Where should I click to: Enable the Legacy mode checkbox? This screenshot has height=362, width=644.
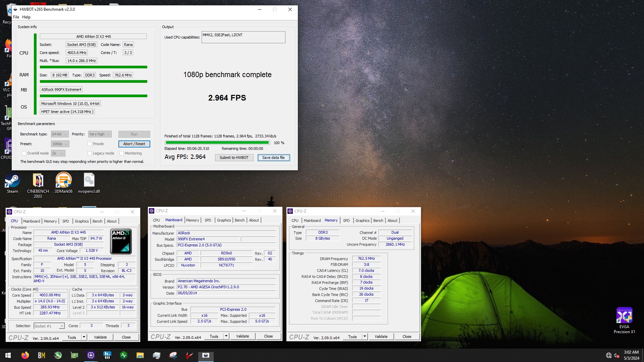click(90, 153)
